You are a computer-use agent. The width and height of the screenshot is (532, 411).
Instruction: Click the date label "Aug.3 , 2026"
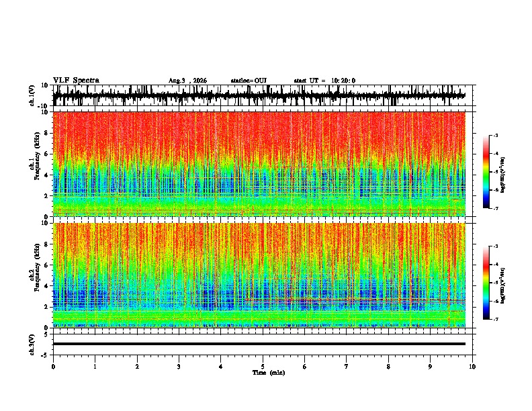tap(187, 81)
